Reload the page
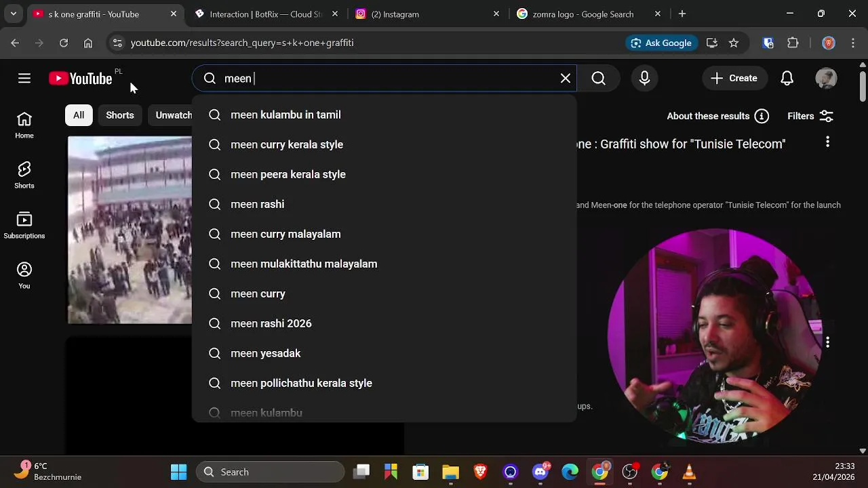The image size is (868, 488). coord(64,43)
